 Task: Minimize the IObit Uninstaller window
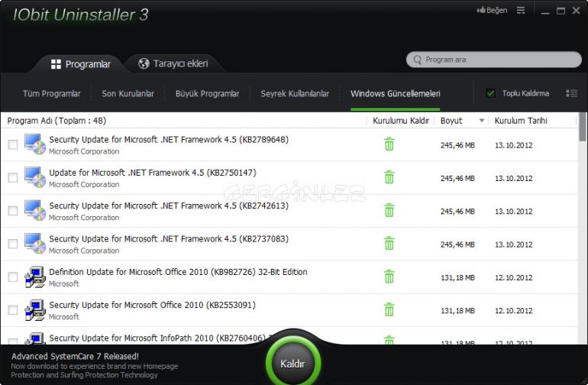[545, 11]
